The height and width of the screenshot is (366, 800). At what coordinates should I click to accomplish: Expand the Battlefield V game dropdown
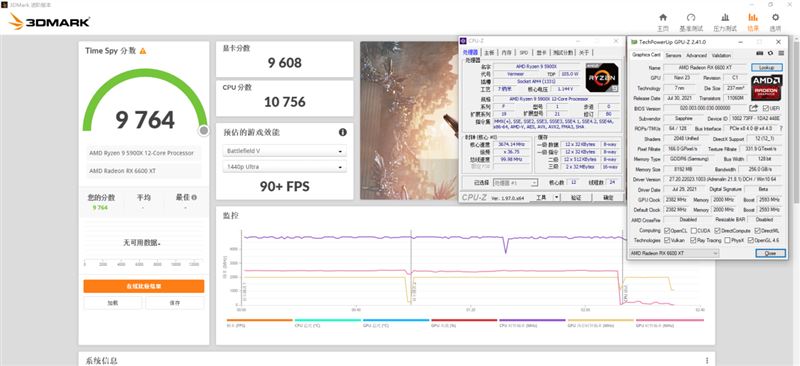coord(285,152)
